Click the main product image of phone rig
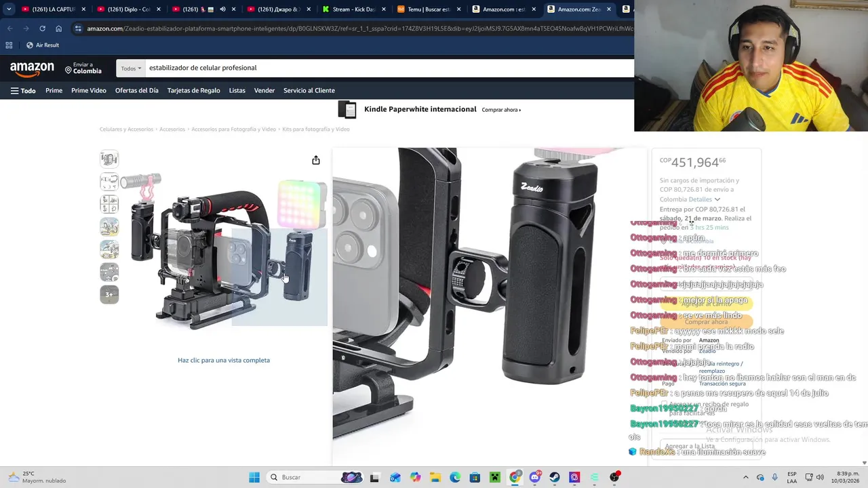The width and height of the screenshot is (868, 488). (224, 251)
